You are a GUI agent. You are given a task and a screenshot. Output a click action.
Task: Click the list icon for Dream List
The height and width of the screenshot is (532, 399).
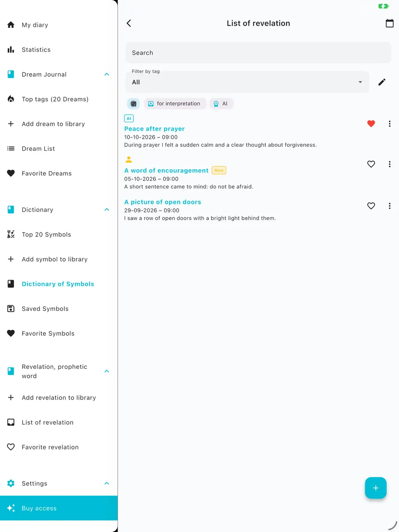pyautogui.click(x=11, y=149)
